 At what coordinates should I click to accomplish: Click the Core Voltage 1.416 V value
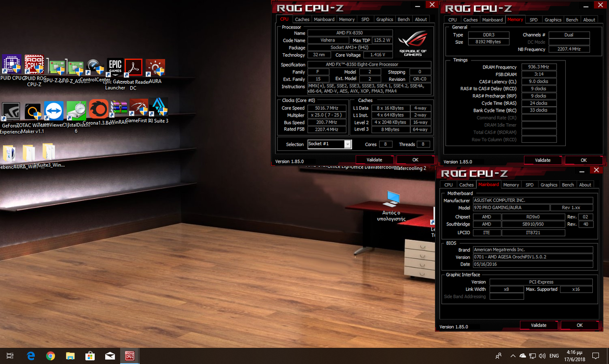pos(378,55)
